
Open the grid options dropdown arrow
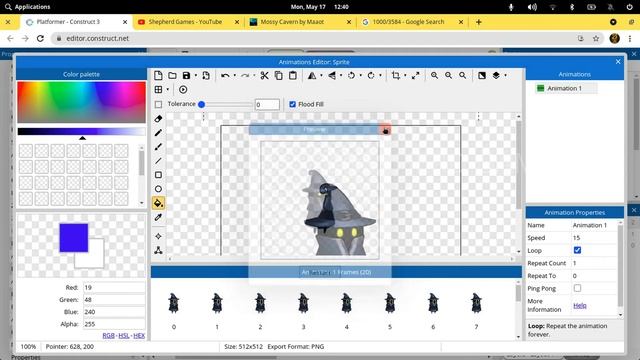pyautogui.click(x=168, y=89)
